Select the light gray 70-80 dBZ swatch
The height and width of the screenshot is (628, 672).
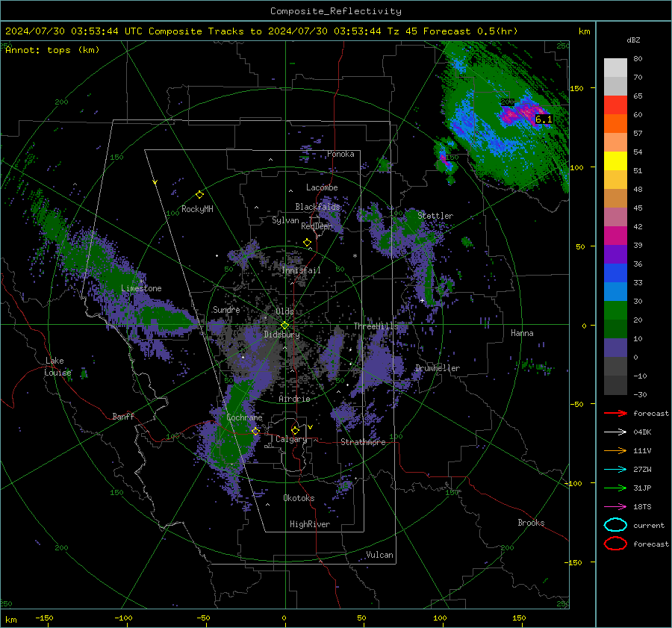click(x=615, y=68)
